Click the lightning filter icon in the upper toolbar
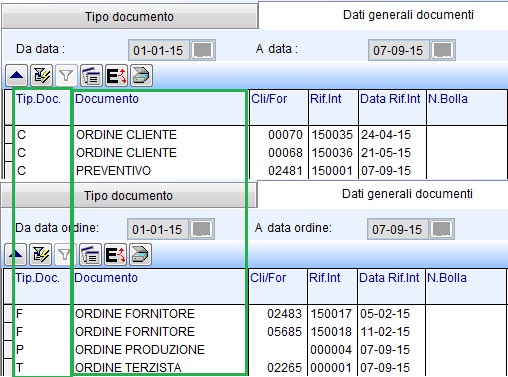This screenshot has width=508, height=377. tap(41, 76)
